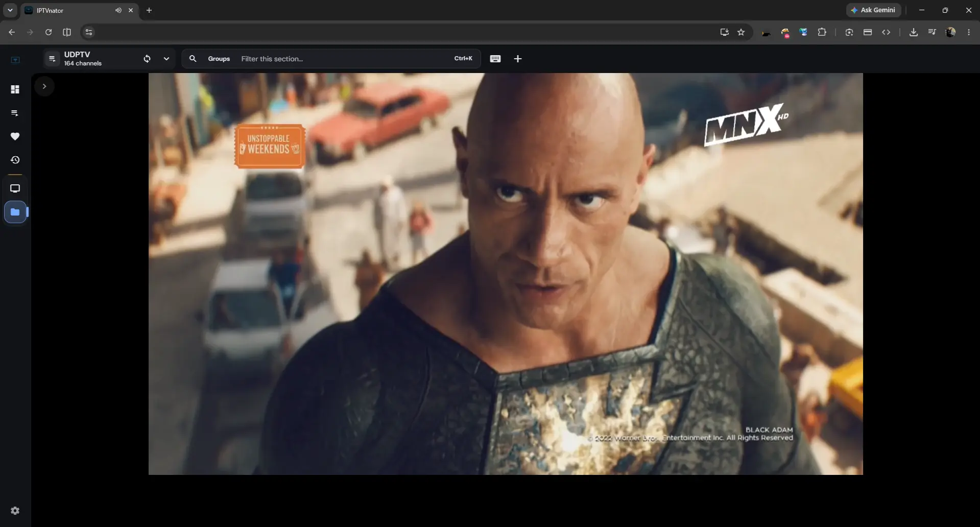The width and height of the screenshot is (980, 527).
Task: Open the UDPTV playlist menu icon
Action: click(52, 59)
